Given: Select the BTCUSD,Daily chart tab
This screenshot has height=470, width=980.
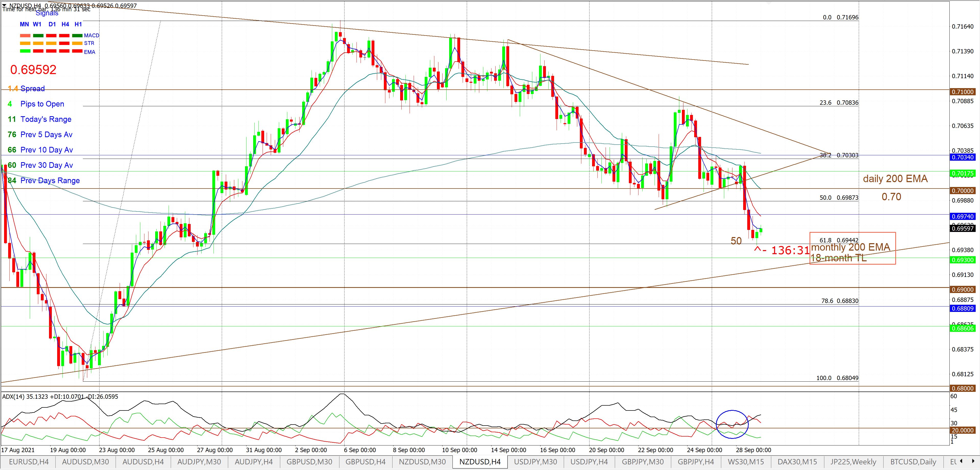Looking at the screenshot, I should pyautogui.click(x=913, y=462).
